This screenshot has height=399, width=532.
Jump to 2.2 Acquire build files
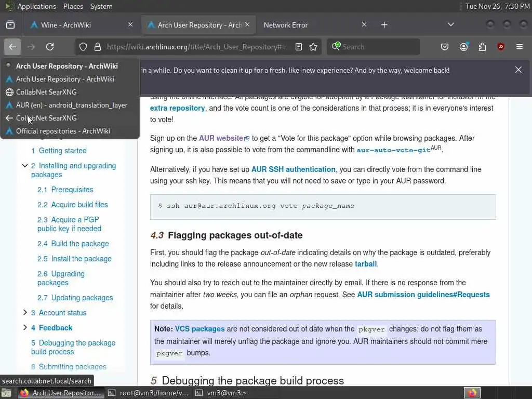(73, 205)
